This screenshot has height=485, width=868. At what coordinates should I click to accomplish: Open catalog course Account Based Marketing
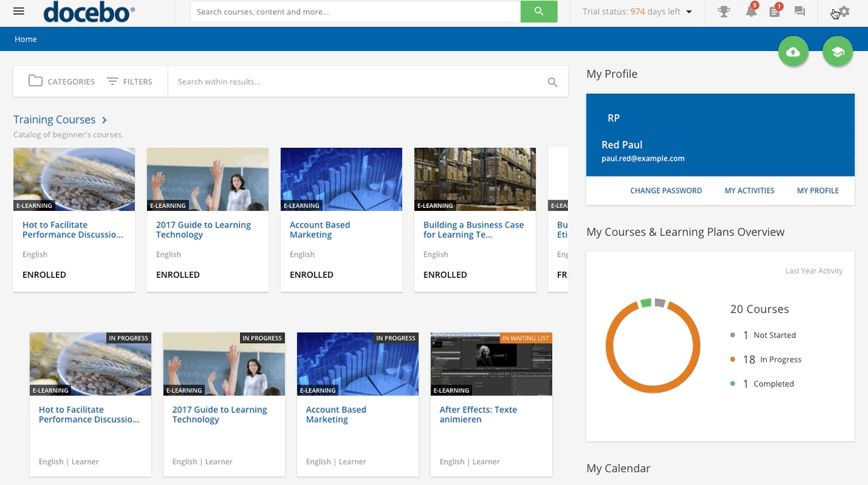(320, 230)
